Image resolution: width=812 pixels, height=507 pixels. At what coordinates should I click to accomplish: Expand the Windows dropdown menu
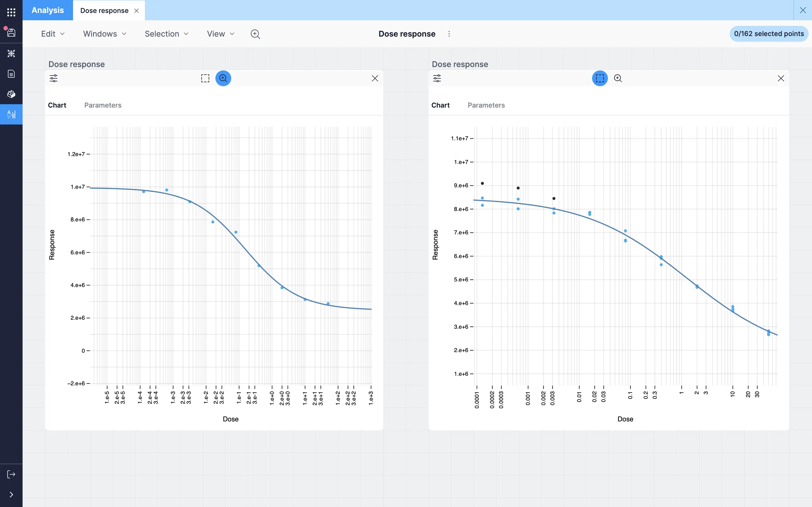[x=105, y=33]
